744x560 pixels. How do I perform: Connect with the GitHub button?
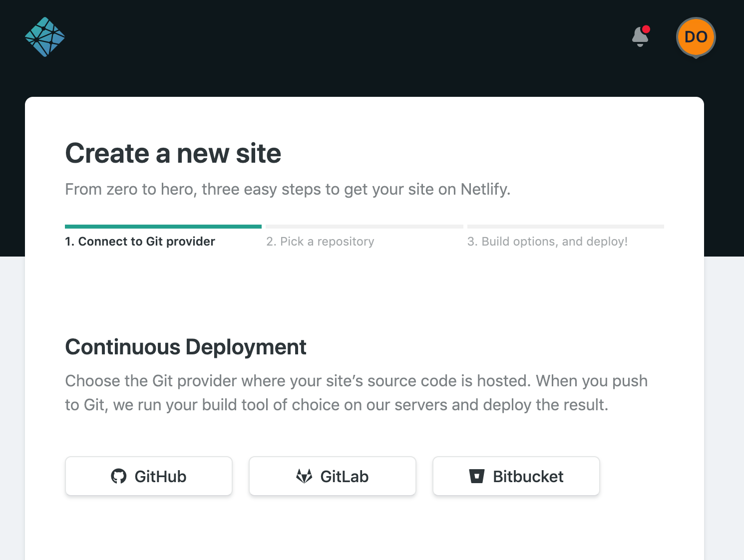149,476
